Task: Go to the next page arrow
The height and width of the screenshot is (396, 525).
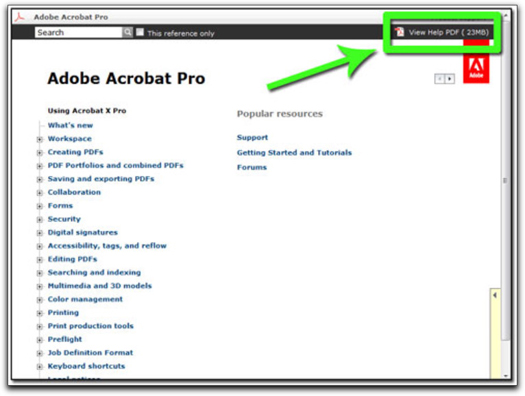Action: (x=449, y=79)
